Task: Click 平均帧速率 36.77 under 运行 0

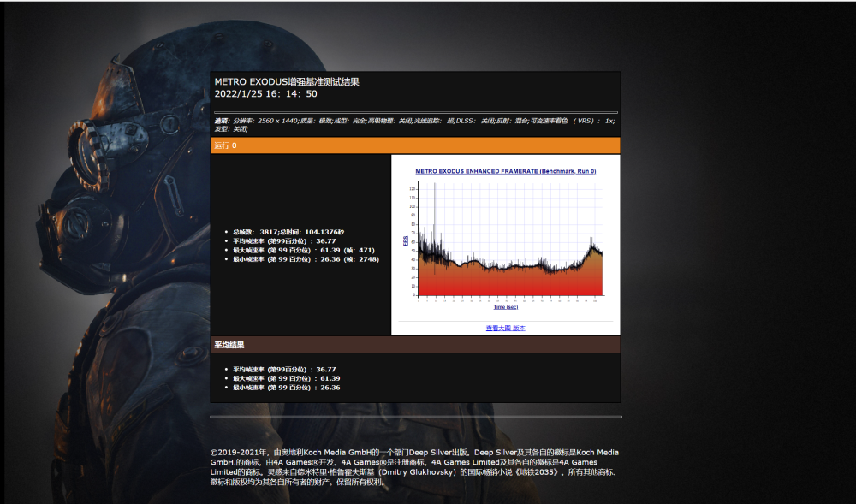Action: coord(284,241)
